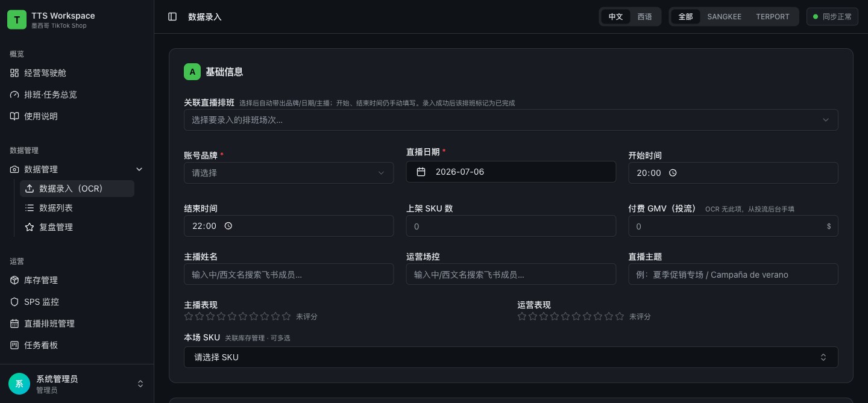This screenshot has height=403, width=868.
Task: Click the 库存管理 box icon
Action: click(x=14, y=280)
